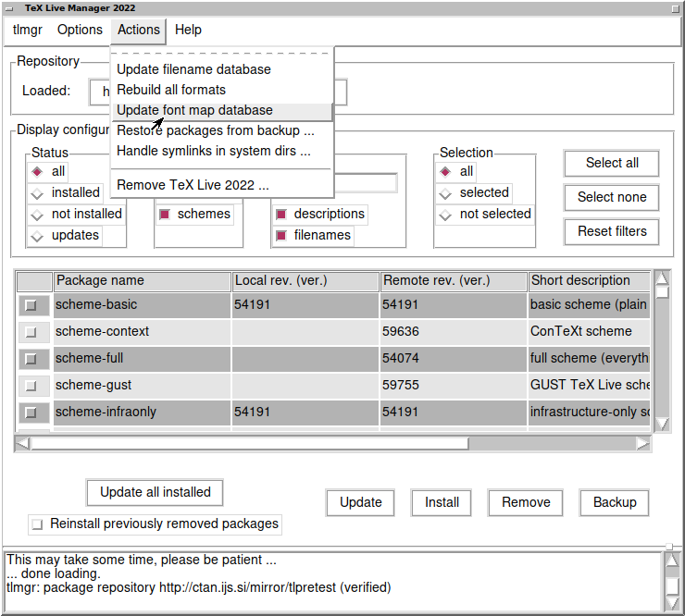Choose Update font map database
The image size is (685, 616).
pos(194,110)
